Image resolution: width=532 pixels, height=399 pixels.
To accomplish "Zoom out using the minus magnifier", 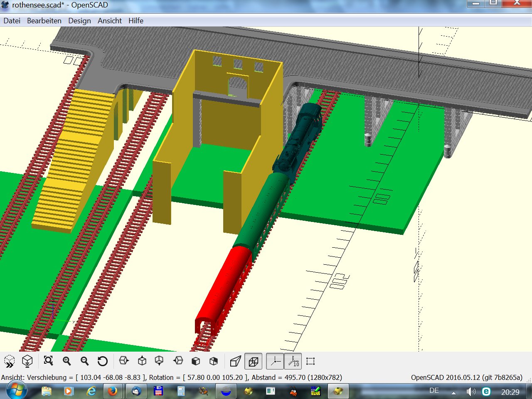I will 84,361.
